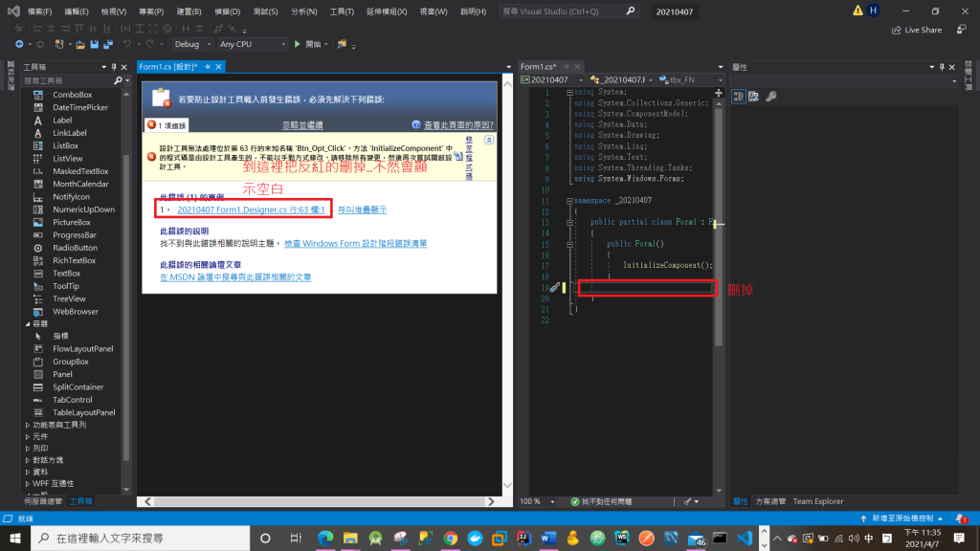Image resolution: width=980 pixels, height=551 pixels.
Task: Click the save file icon
Action: point(95,44)
